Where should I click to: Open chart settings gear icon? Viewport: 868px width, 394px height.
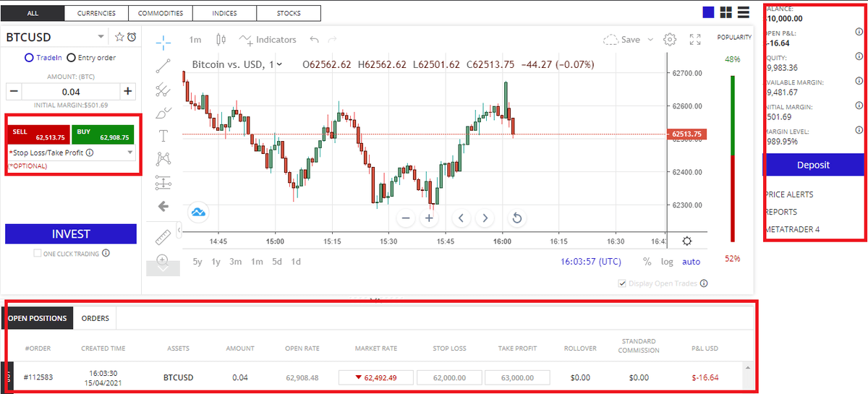[x=670, y=39]
